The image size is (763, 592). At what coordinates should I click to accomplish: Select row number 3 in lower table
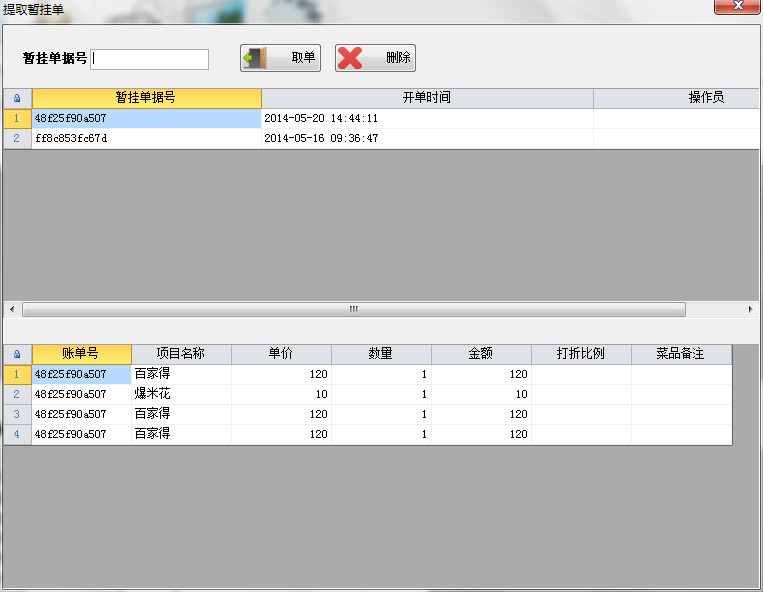click(x=18, y=414)
